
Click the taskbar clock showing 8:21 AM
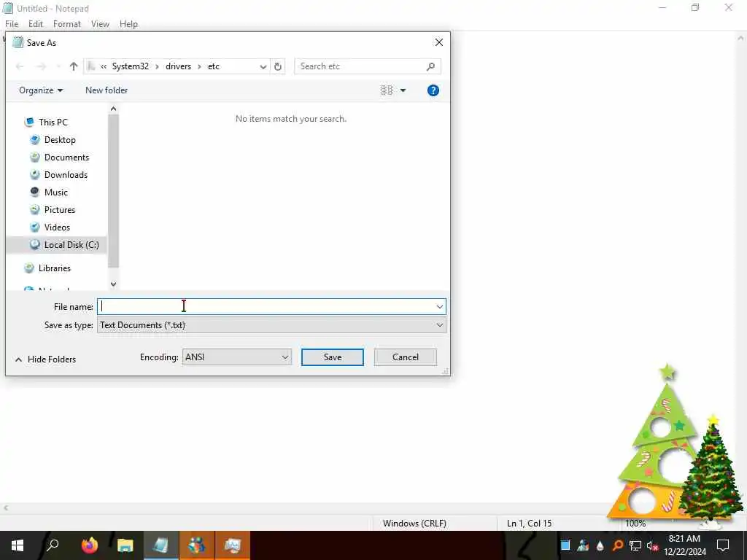coord(684,545)
